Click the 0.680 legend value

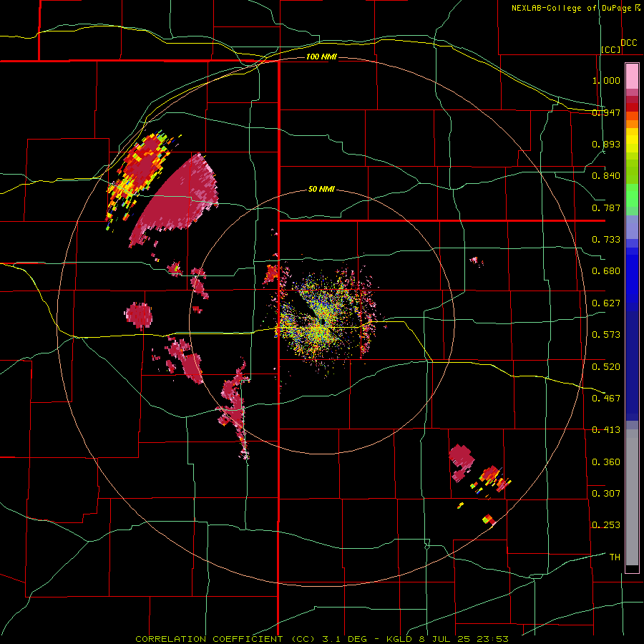tap(606, 271)
